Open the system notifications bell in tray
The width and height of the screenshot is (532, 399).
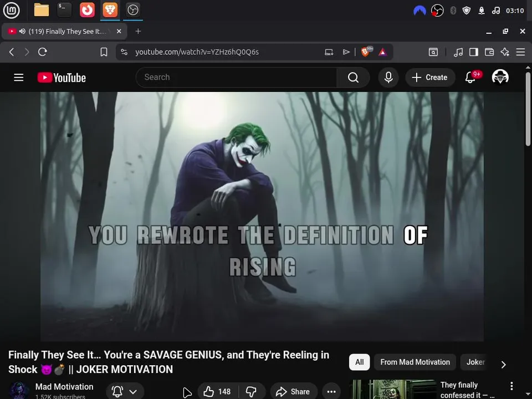pos(482,11)
